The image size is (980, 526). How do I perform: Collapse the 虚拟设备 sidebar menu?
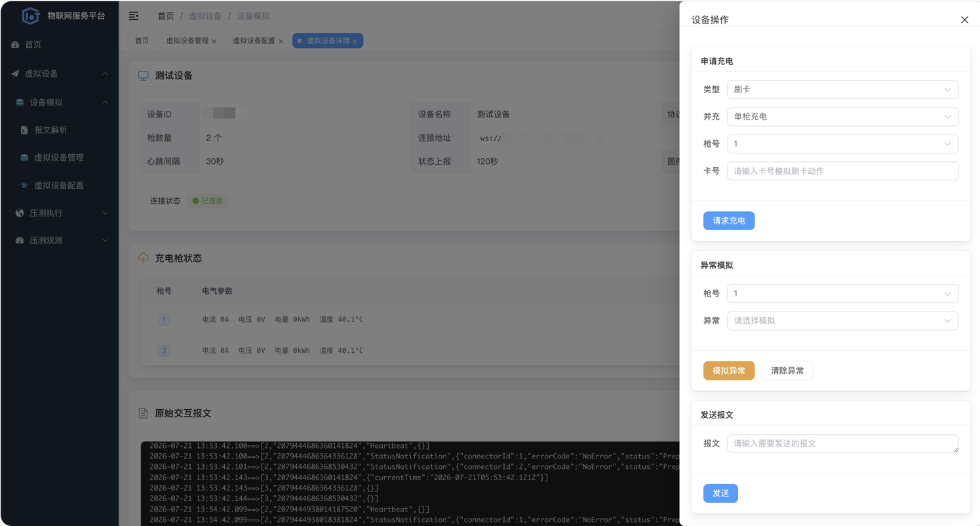tap(60, 74)
